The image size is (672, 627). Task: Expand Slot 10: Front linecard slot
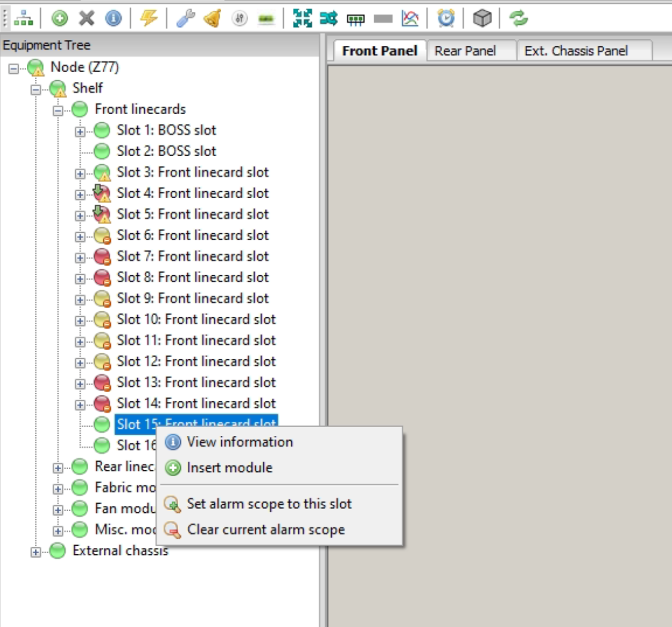click(80, 321)
